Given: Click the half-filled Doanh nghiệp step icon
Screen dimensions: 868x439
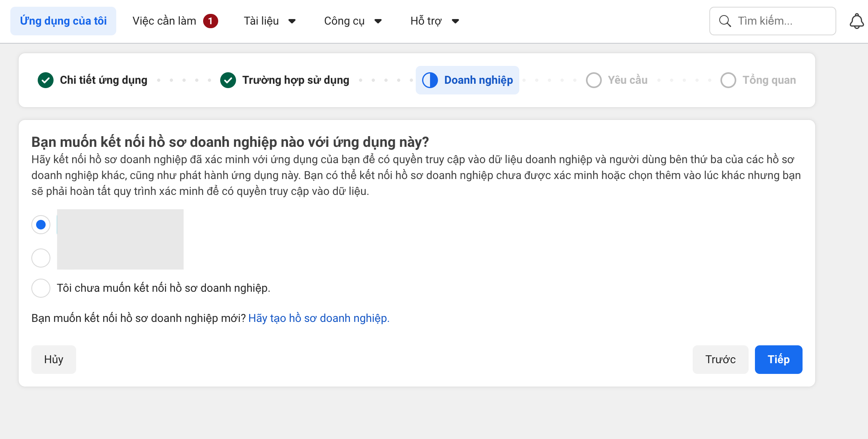Looking at the screenshot, I should point(430,80).
